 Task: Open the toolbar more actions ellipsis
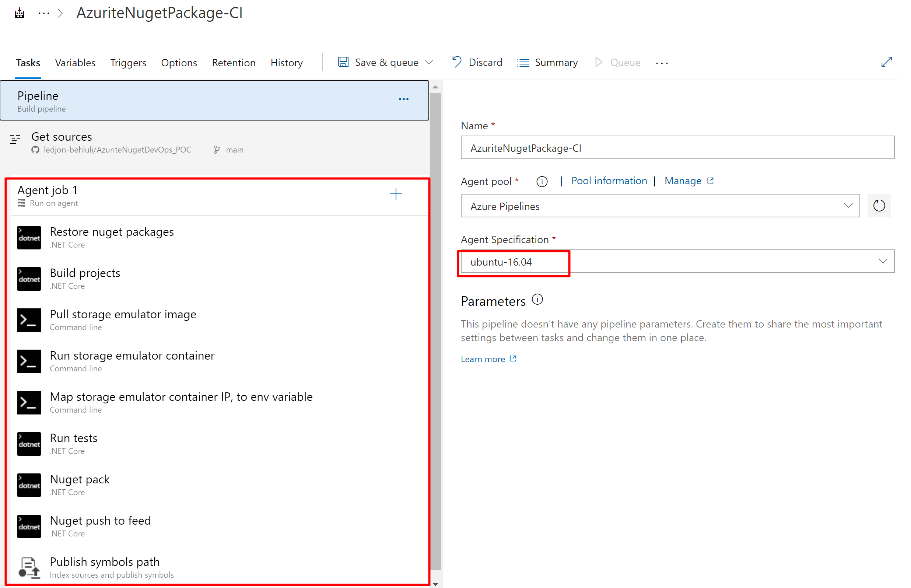coord(662,63)
